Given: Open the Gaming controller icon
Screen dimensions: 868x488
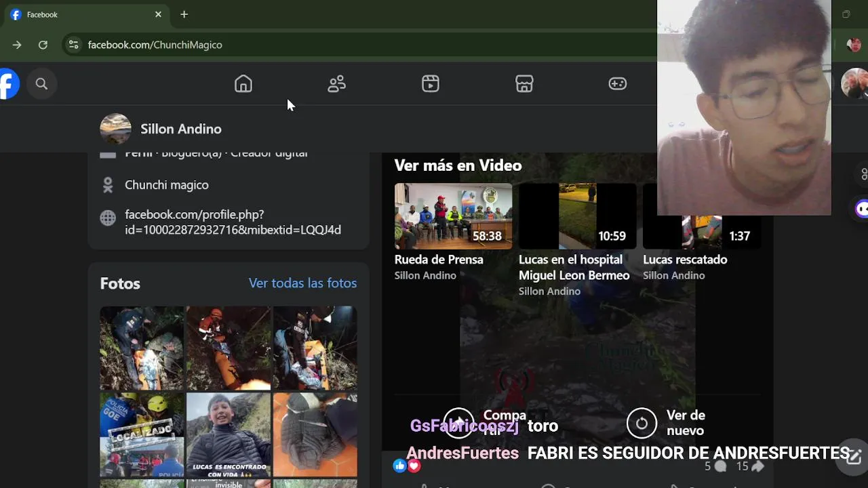Looking at the screenshot, I should pos(618,84).
